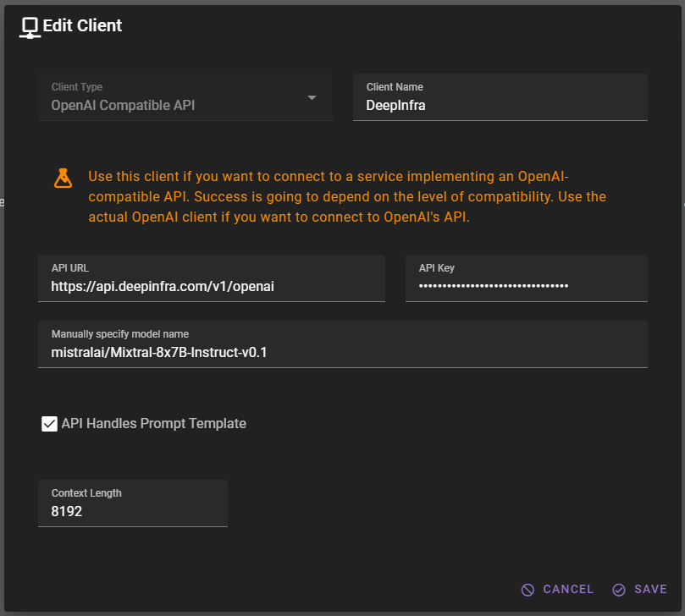Click the 'Context Length' field label
This screenshot has height=616, width=685.
pos(86,493)
